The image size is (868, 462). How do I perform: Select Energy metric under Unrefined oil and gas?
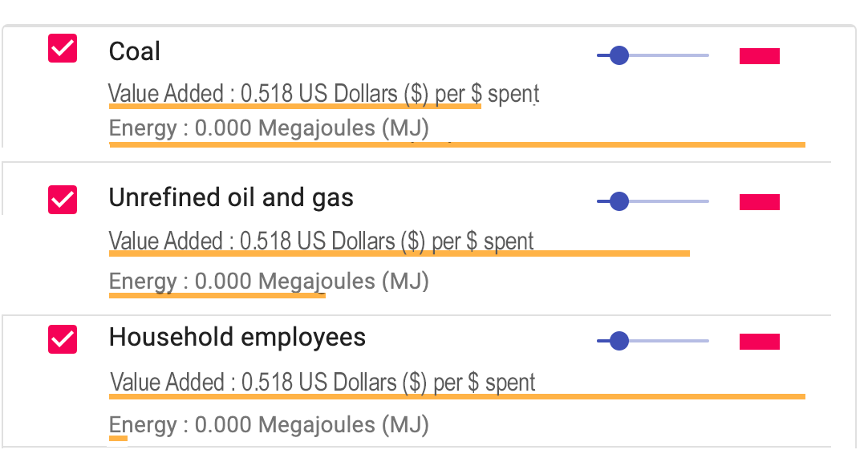(269, 282)
